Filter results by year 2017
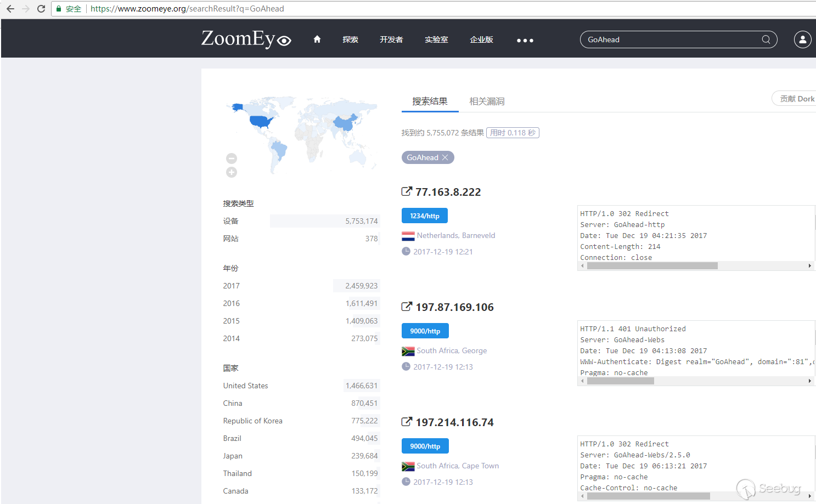 click(301, 286)
